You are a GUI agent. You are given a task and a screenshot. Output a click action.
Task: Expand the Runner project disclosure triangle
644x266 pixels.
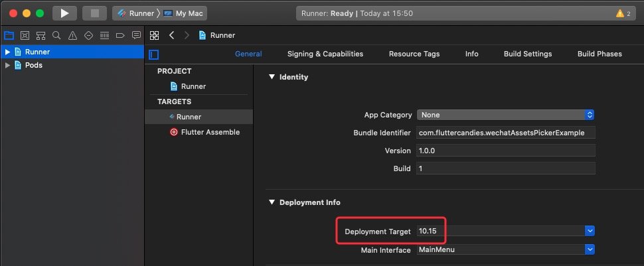coord(7,52)
